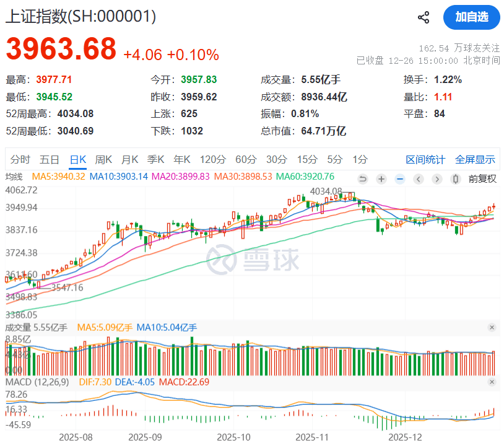
Task: Select the 周K weekly chart tab
Action: tap(103, 159)
